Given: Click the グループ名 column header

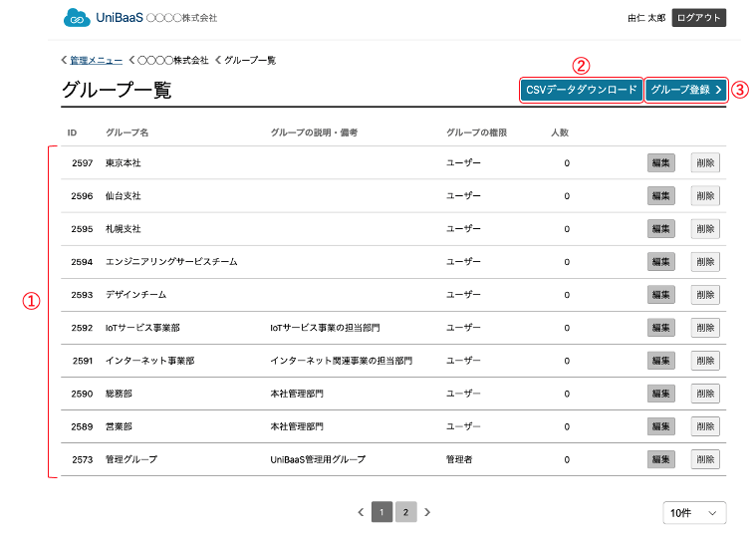Looking at the screenshot, I should click(x=126, y=133).
